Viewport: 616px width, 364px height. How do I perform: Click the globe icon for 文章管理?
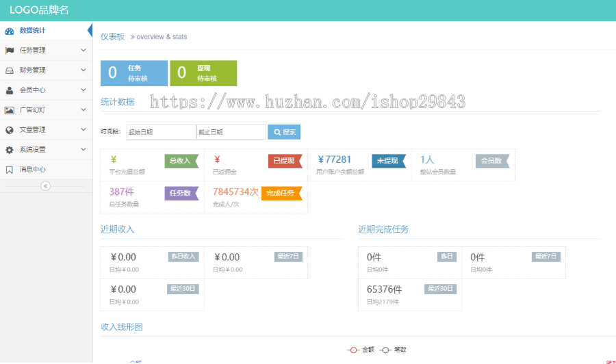pyautogui.click(x=10, y=130)
